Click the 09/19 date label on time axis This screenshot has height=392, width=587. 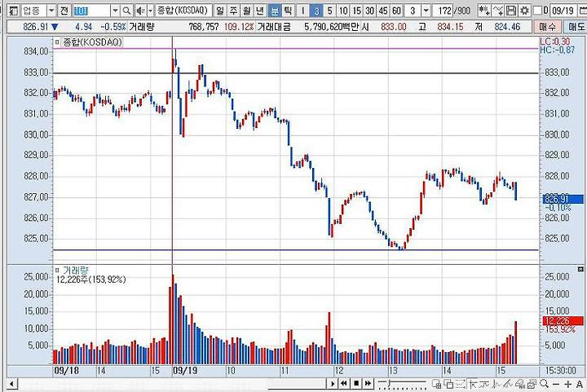coord(185,371)
